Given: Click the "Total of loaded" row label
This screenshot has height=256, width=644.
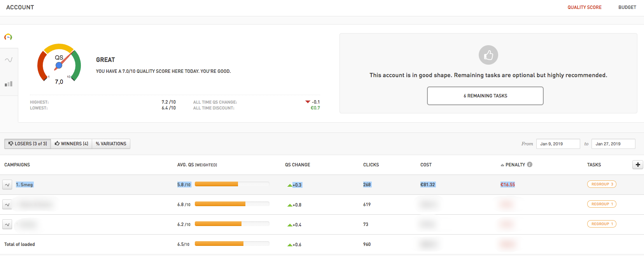Looking at the screenshot, I should click(x=19, y=244).
